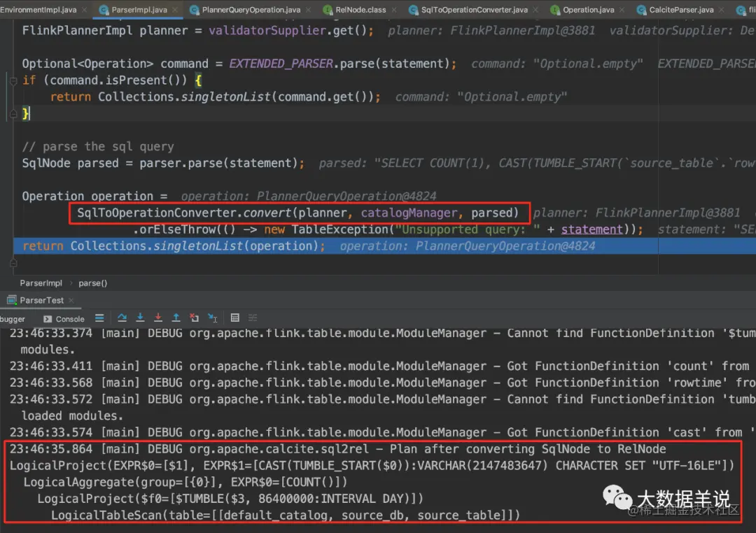Collapse the if block fold marker

13,80
